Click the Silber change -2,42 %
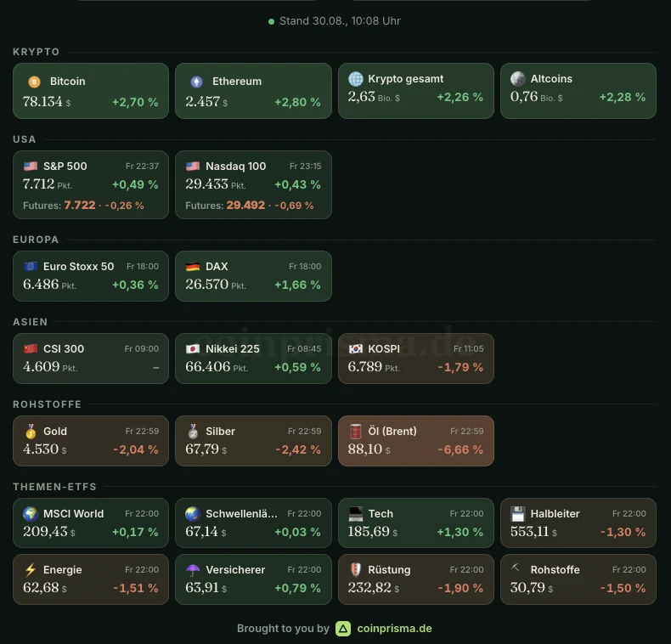Image resolution: width=671 pixels, height=644 pixels. click(298, 449)
